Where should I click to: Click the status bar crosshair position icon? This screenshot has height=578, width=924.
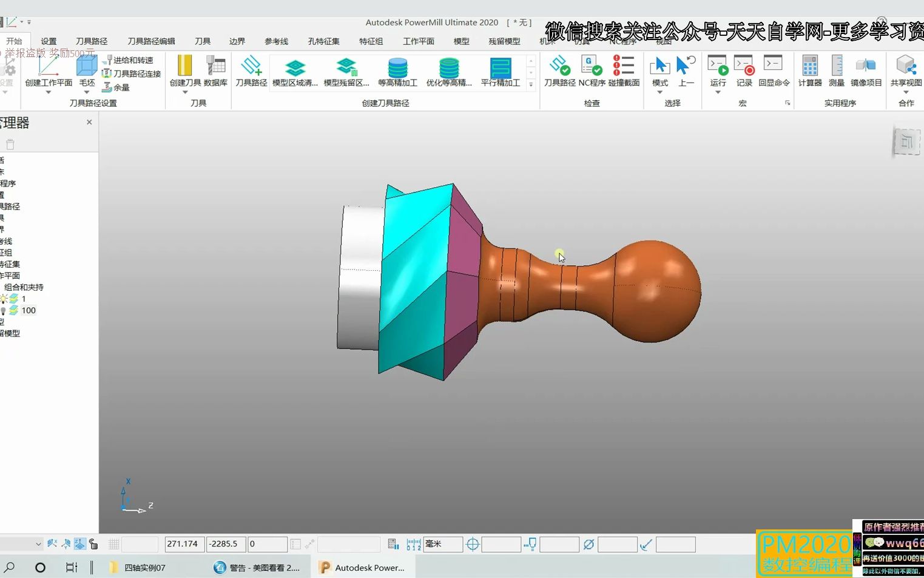coord(473,545)
